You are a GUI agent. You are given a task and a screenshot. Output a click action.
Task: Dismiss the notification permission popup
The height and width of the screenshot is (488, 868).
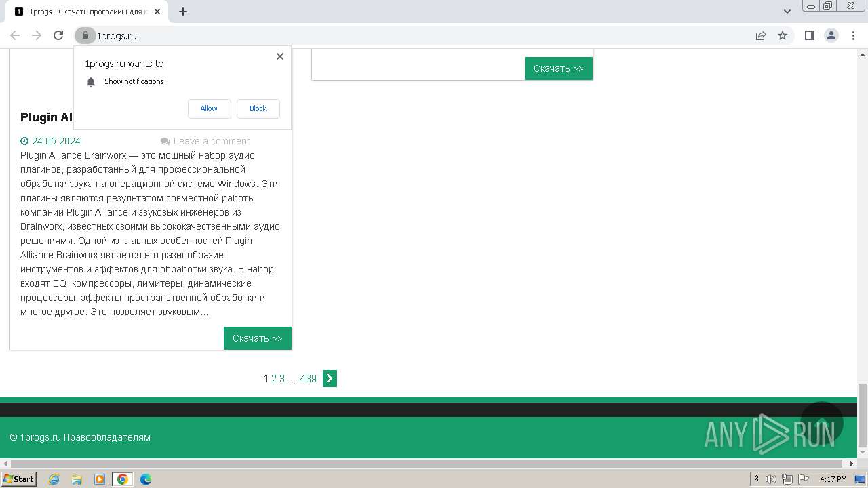280,56
